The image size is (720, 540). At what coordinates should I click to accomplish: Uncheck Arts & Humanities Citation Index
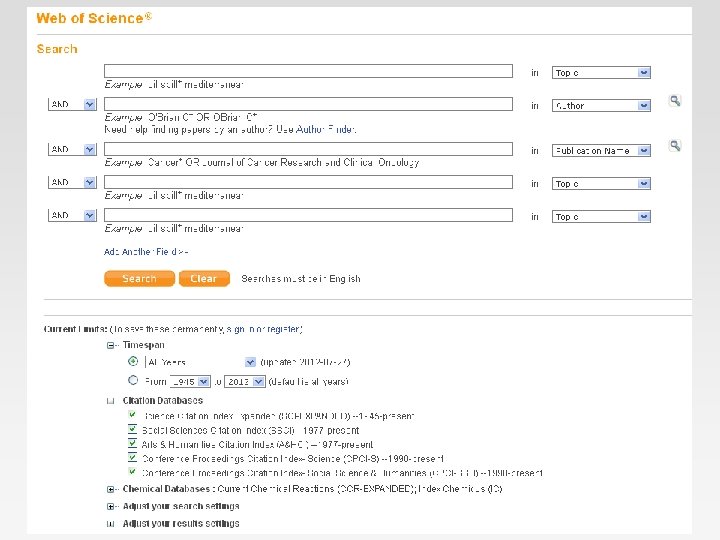[x=133, y=444]
